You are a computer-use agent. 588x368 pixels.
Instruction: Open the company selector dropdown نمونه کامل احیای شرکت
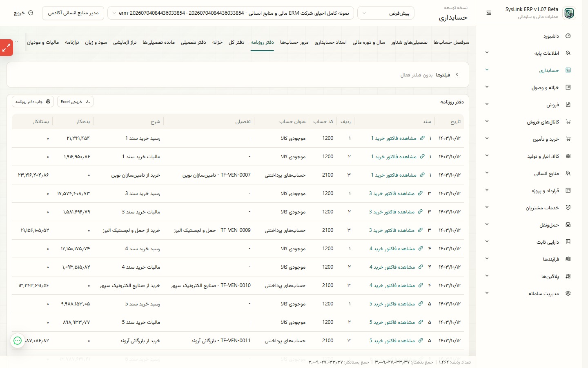coord(231,13)
